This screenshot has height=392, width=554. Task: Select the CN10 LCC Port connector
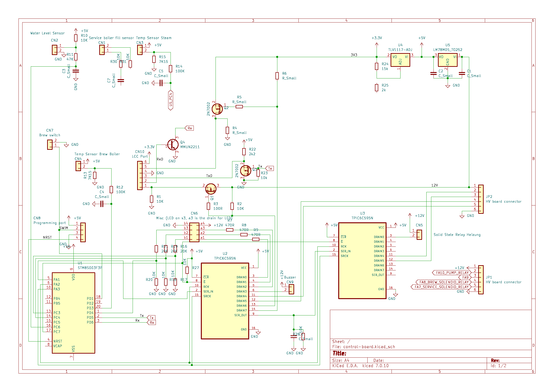[140, 175]
